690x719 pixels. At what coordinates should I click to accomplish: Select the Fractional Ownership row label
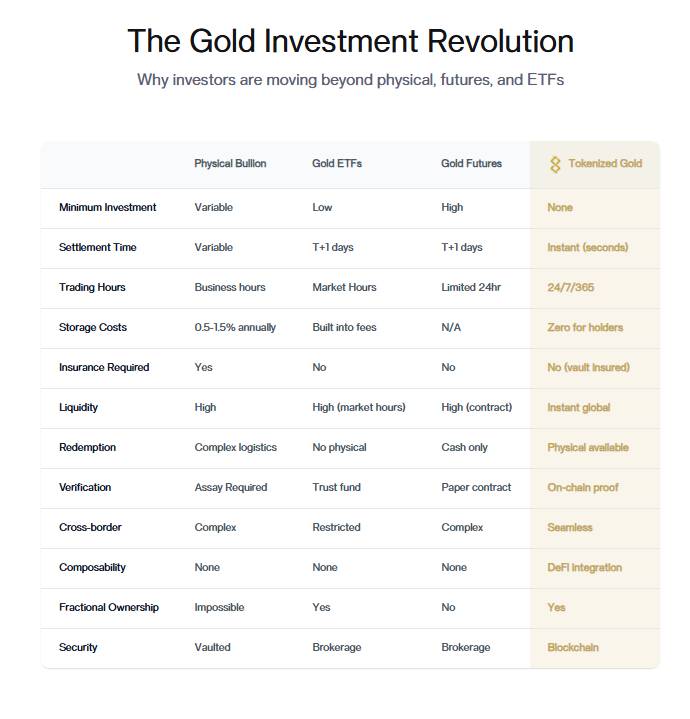click(x=108, y=608)
